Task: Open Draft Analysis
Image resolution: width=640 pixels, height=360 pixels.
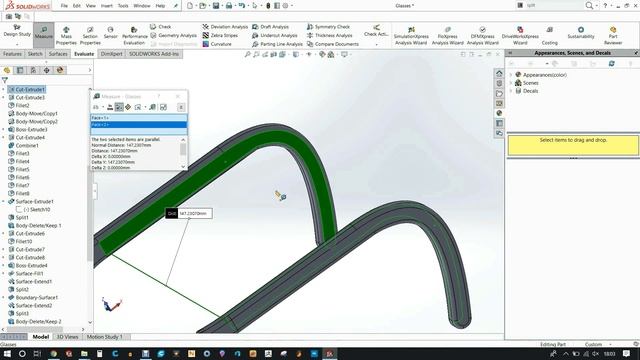Action: tap(270, 27)
